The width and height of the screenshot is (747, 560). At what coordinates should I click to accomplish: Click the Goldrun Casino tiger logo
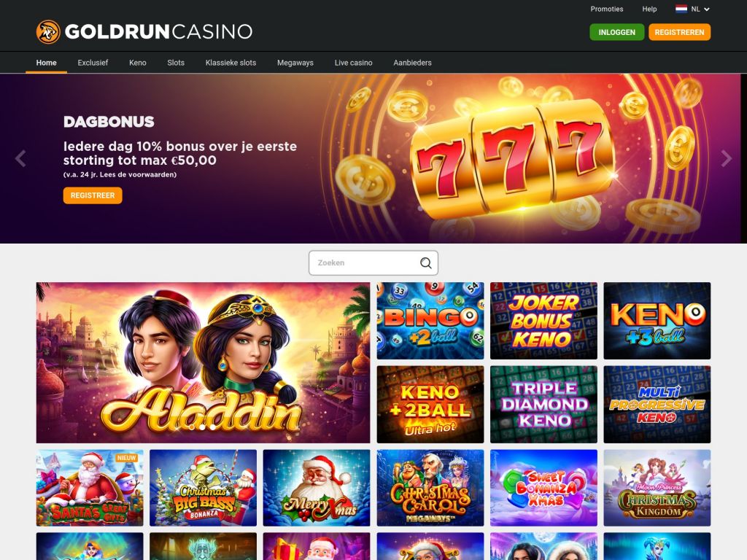coord(48,32)
